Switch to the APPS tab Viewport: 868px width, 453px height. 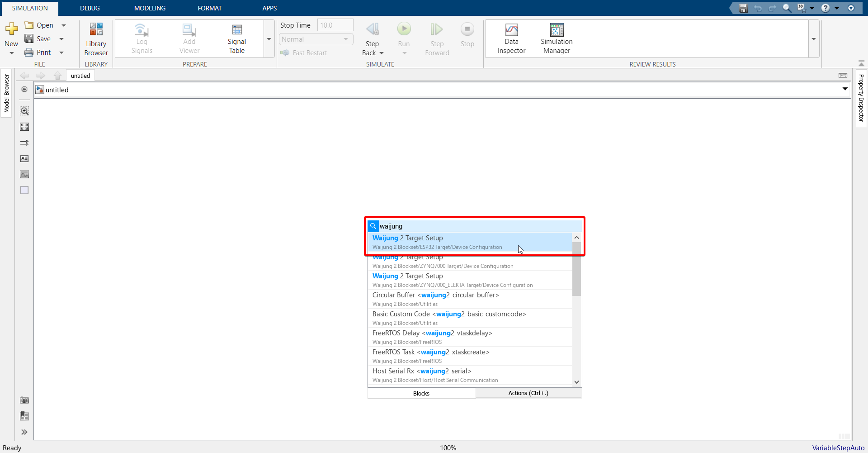(x=269, y=8)
